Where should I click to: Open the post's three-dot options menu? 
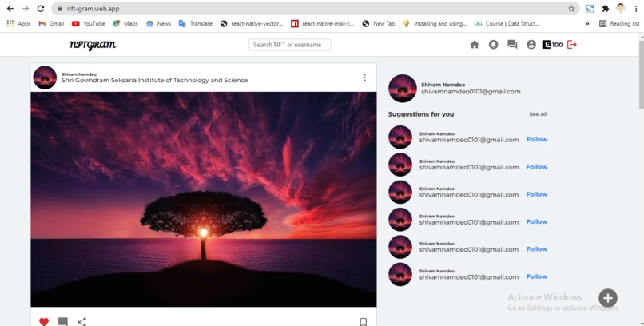pyautogui.click(x=364, y=78)
